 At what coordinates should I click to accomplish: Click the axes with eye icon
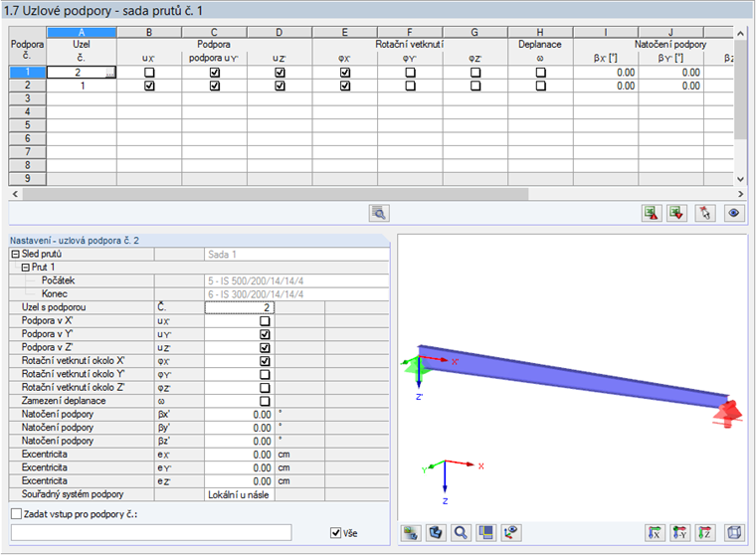(511, 533)
